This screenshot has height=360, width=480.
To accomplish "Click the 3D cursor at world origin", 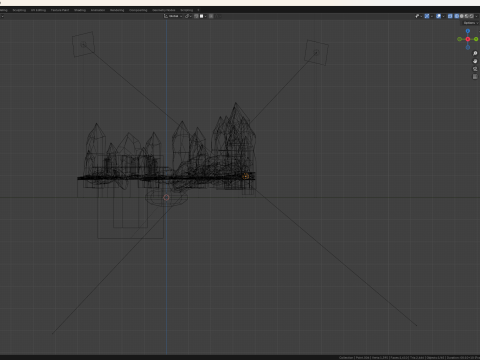I will point(166,198).
